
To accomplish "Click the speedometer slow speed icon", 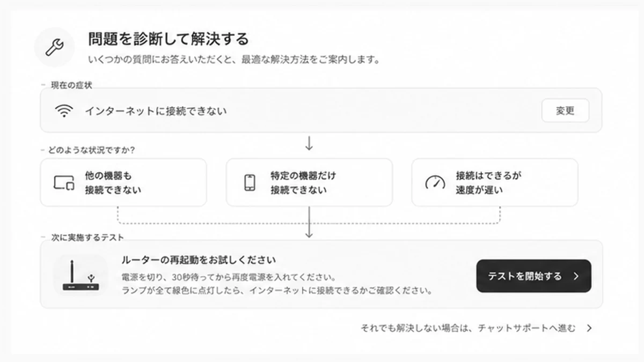I will [435, 182].
